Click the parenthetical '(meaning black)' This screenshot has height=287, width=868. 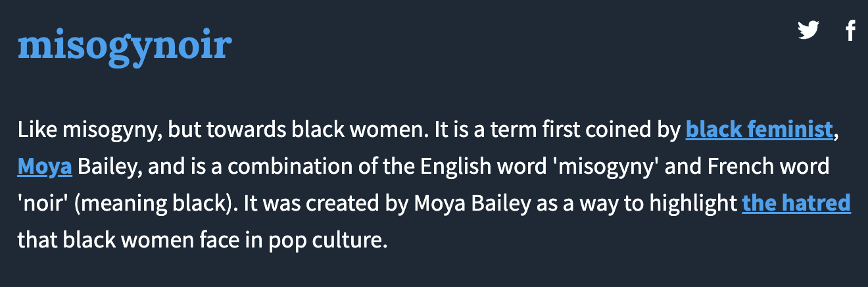(155, 203)
